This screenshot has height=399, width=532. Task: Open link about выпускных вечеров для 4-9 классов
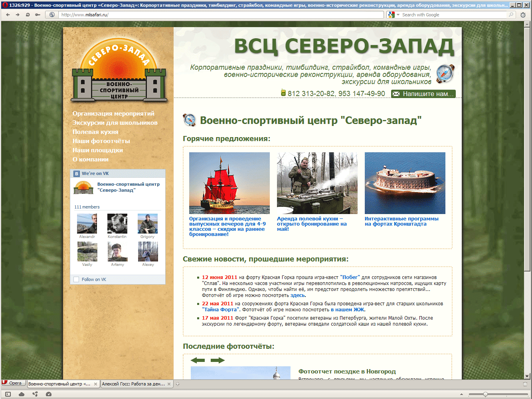[227, 226]
